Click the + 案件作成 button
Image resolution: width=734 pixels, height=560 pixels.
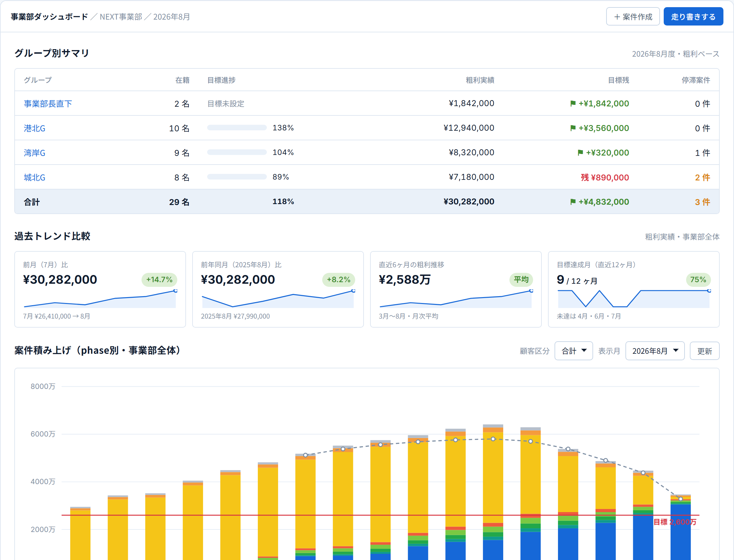(x=633, y=16)
